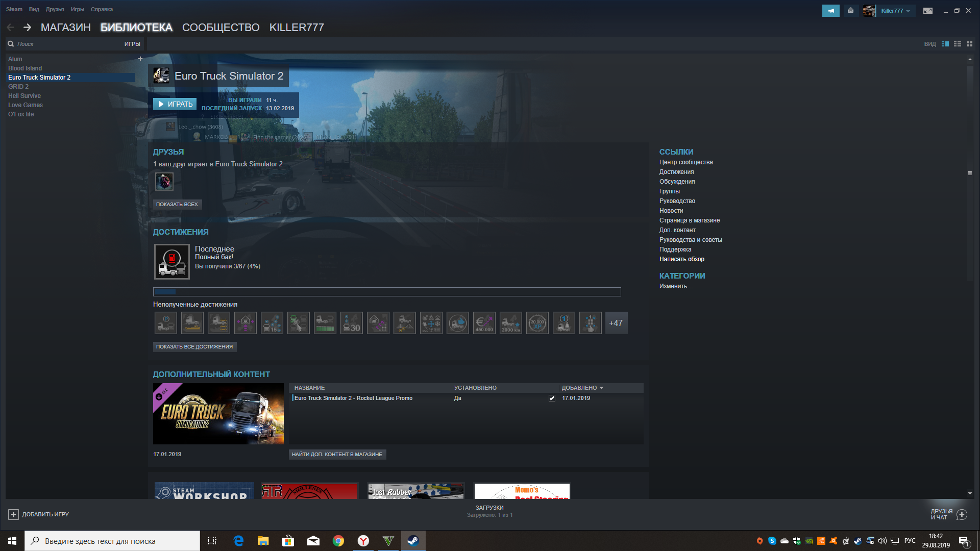Click Написать обзор link
This screenshot has width=980, height=551.
pyautogui.click(x=682, y=259)
